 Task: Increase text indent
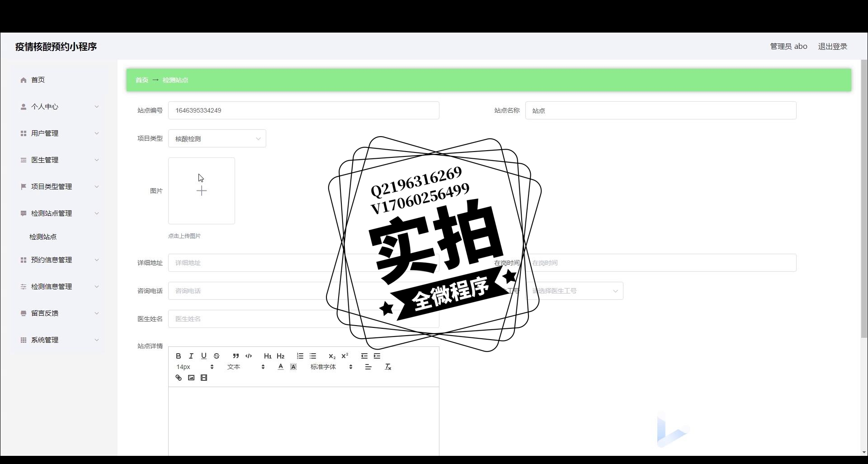(377, 356)
